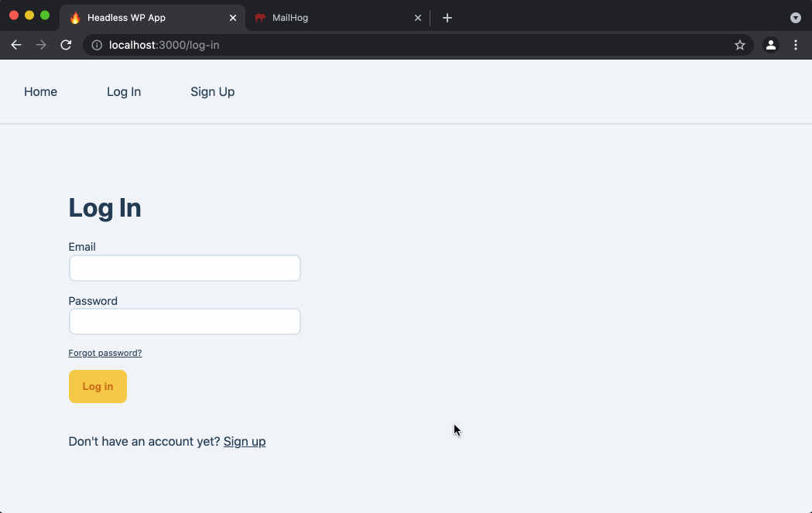Viewport: 812px width, 513px height.
Task: Click inside the Password input field
Action: pos(184,321)
